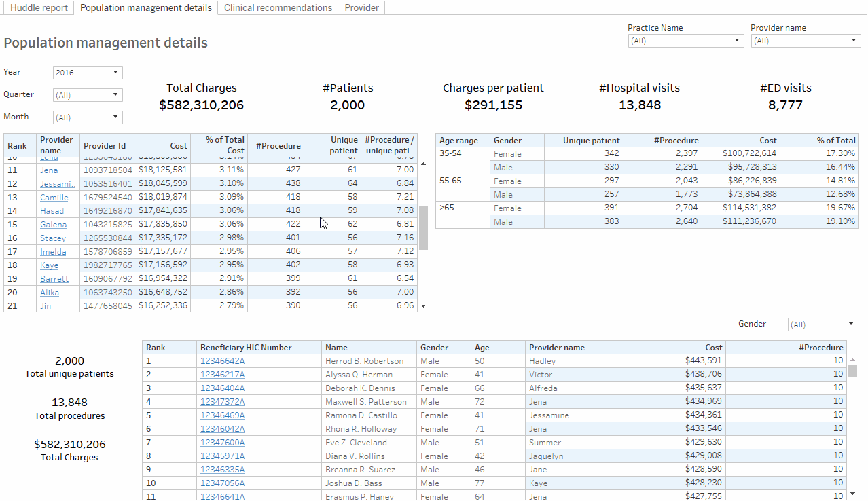This screenshot has height=501, width=868.
Task: Expand the Provider name filter dropdown
Action: click(806, 41)
